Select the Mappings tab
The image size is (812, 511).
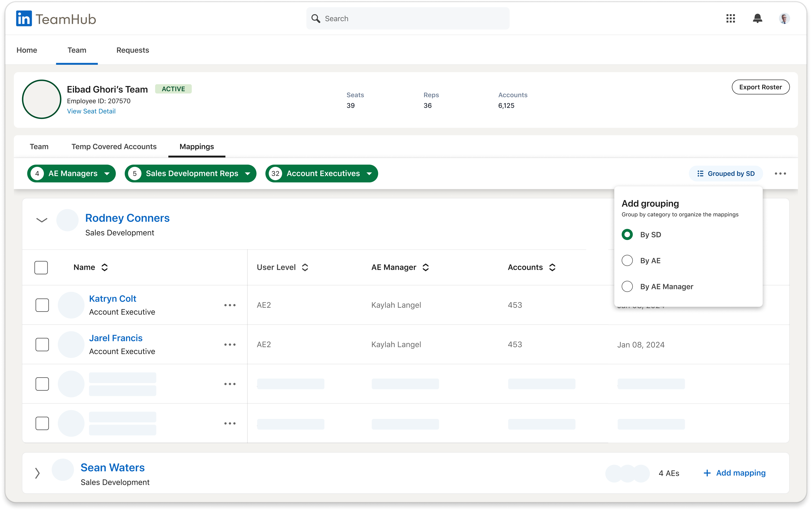(197, 147)
